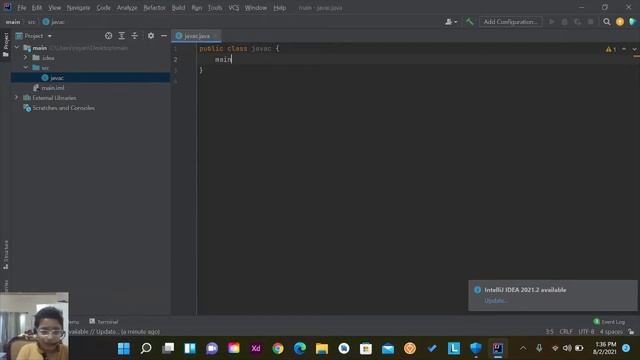Viewport: 640px width, 360px height.
Task: Click javac in the navigation breadcrumb
Action: coord(53,22)
